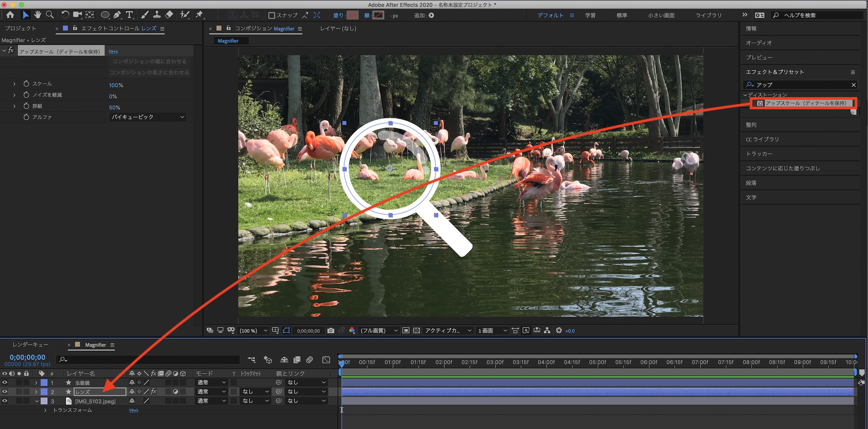Click リセット for Upscale effect

113,52
